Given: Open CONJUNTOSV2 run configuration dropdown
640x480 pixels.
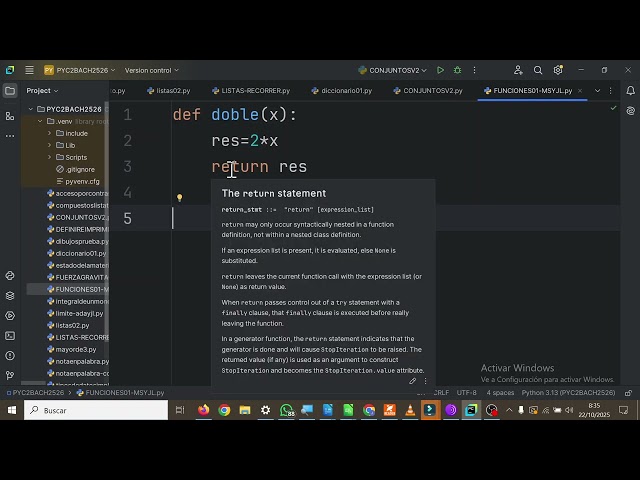Looking at the screenshot, I should click(393, 70).
